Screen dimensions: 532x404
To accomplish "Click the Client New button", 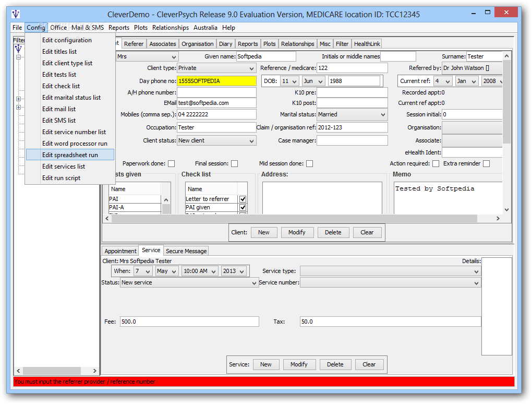I will [263, 233].
